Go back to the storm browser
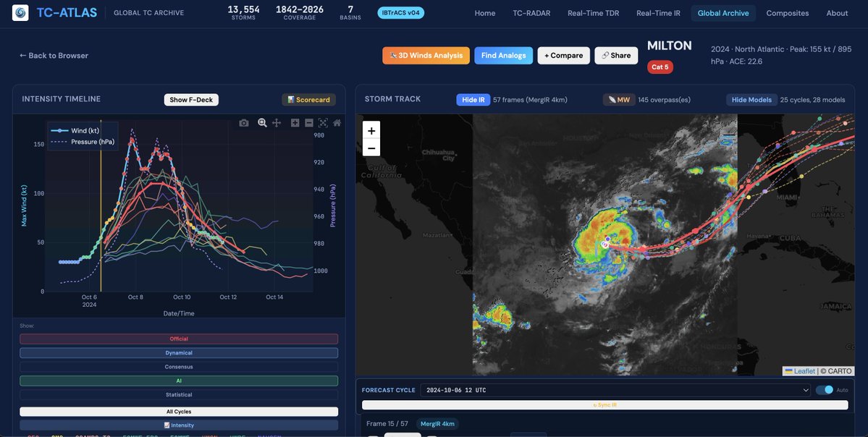The image size is (868, 437). 54,55
